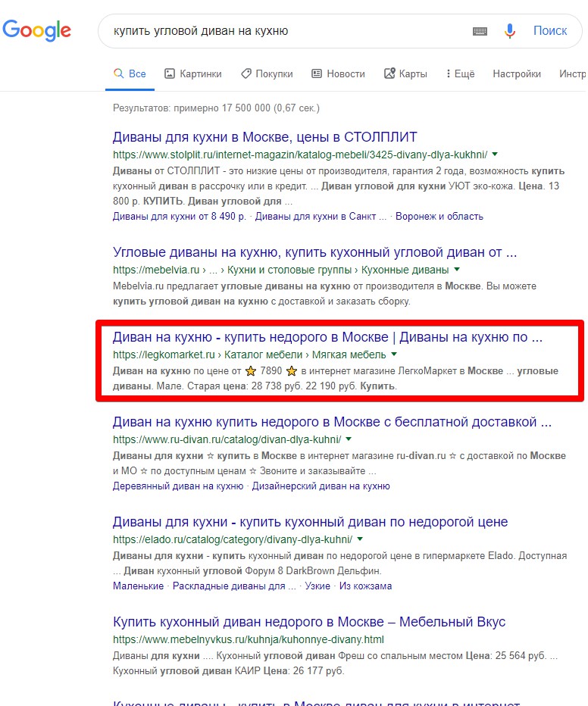This screenshot has width=588, height=706.
Task: Click the Google logo
Action: pyautogui.click(x=36, y=30)
